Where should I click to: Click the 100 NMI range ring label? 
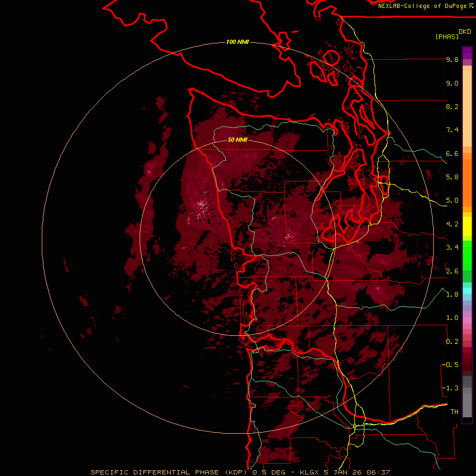click(x=237, y=42)
